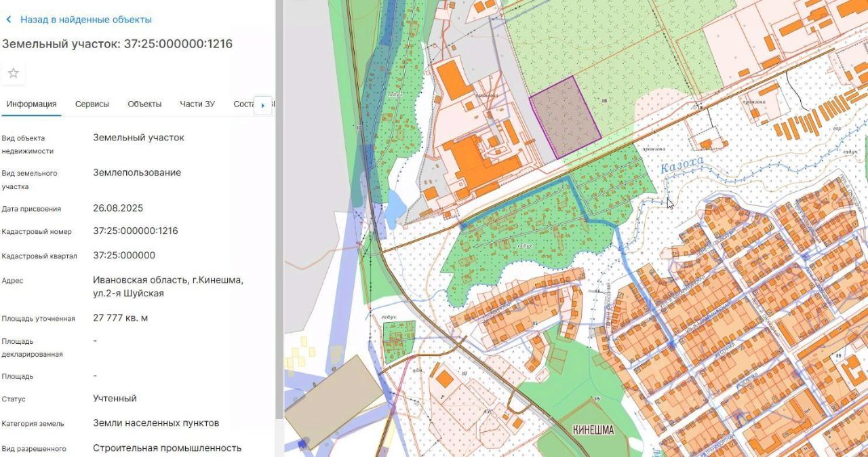Image resolution: width=868 pixels, height=457 pixels.
Task: Click the purple highlighted parcel on map
Action: [565, 117]
